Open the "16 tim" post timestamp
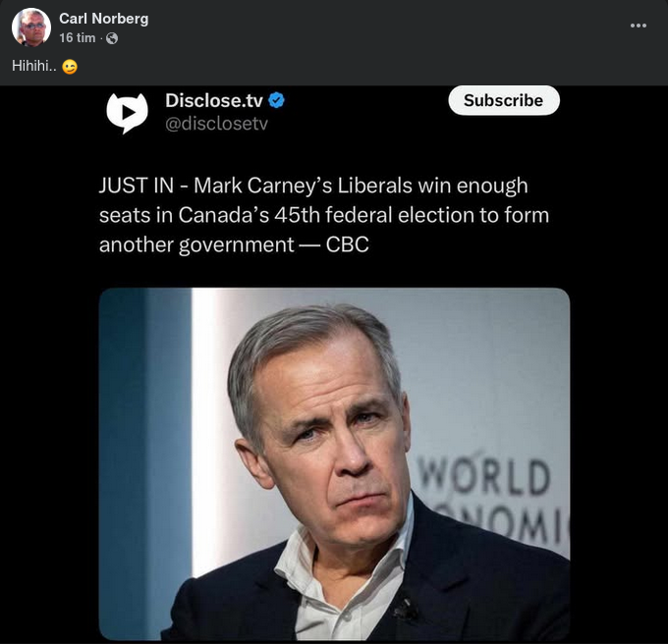Viewport: 668px width, 644px height. tap(77, 38)
